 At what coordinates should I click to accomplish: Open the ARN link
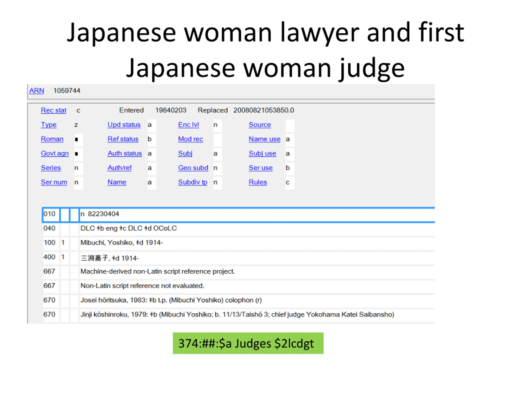point(37,91)
